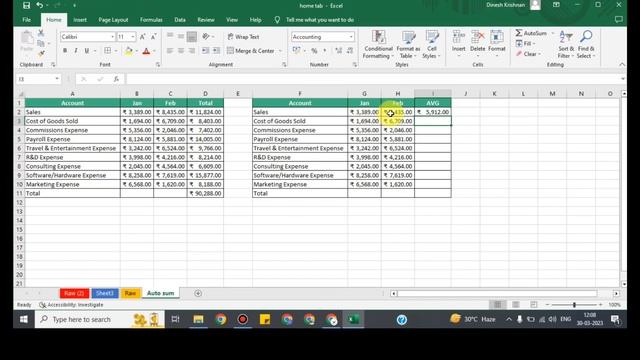640x360 pixels.
Task: Open the Calibri font name dropdown
Action: click(x=112, y=37)
